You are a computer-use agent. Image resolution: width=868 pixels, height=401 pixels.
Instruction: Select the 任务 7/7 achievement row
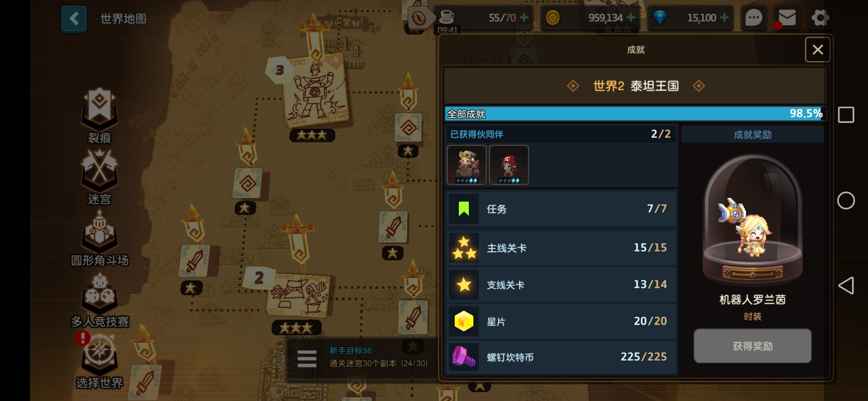562,209
